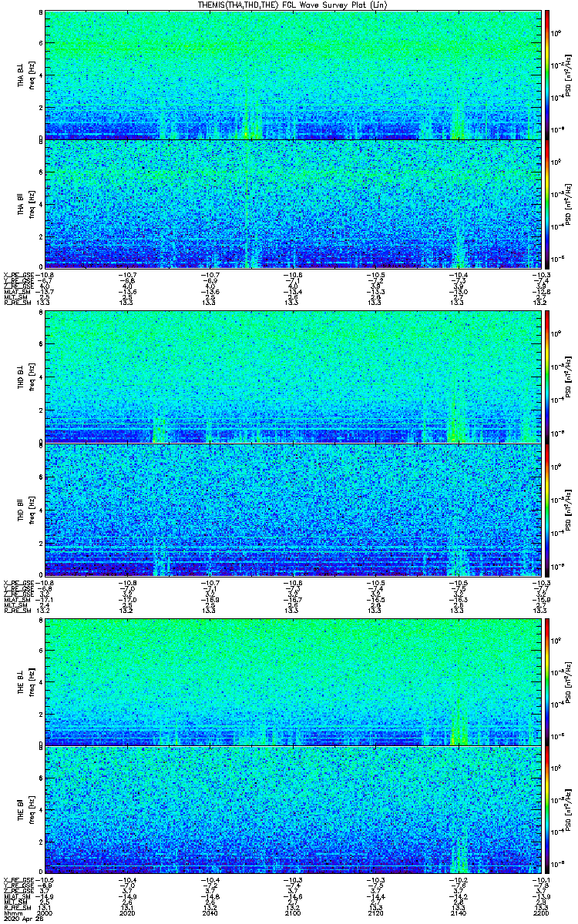578x924 pixels.
Task: Click the plot title 'THEMIS FGL Wave Survey Plot'
Action: 291,5
